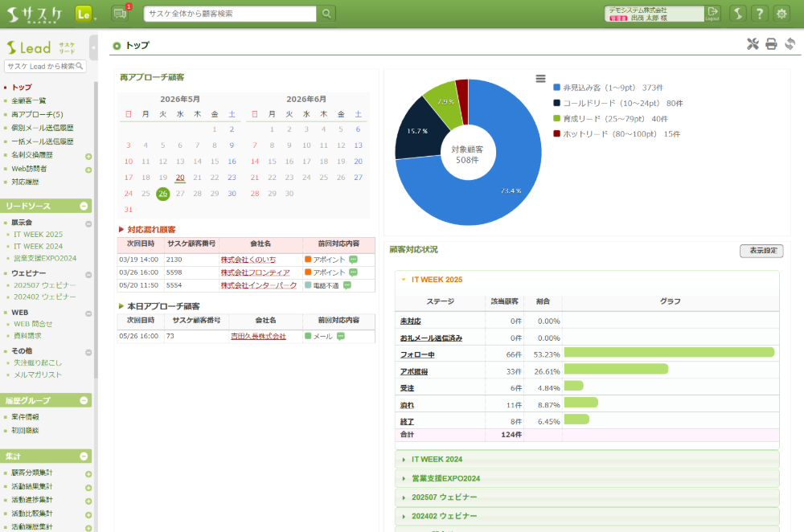The height and width of the screenshot is (532, 804).
Task: Collapse the 集計 section toggle
Action: click(x=84, y=456)
